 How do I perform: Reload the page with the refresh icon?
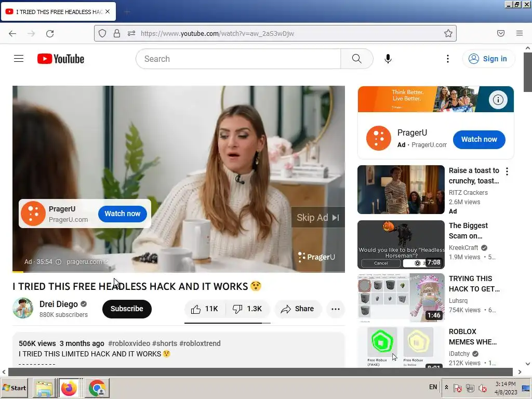(x=50, y=34)
